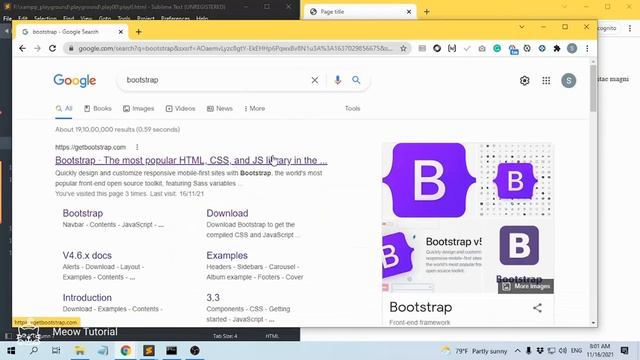Image resolution: width=640 pixels, height=360 pixels.
Task: Open the Bootstrap sitelink under the result
Action: point(82,213)
